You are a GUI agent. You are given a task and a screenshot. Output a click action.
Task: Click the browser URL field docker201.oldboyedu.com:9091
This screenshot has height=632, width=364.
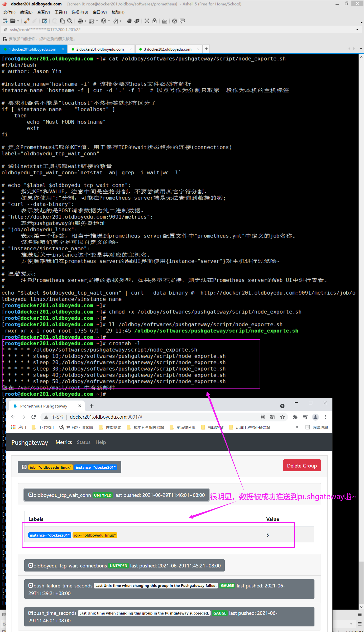[106, 417]
